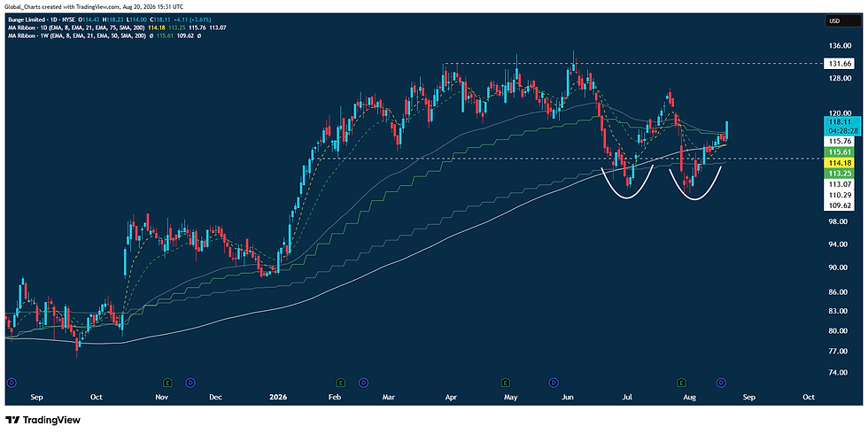Click the yellow 114.18 price-axis label
This screenshot has width=868, height=434.
point(841,163)
